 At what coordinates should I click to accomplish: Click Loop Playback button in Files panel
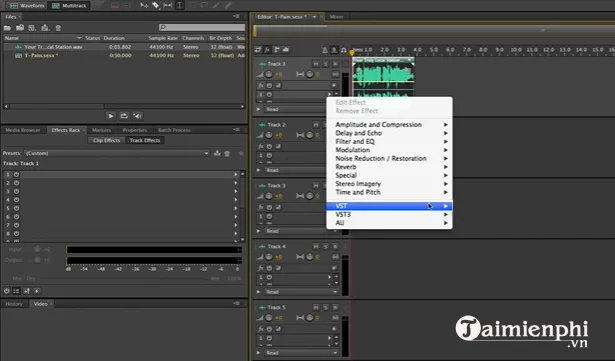click(x=124, y=116)
